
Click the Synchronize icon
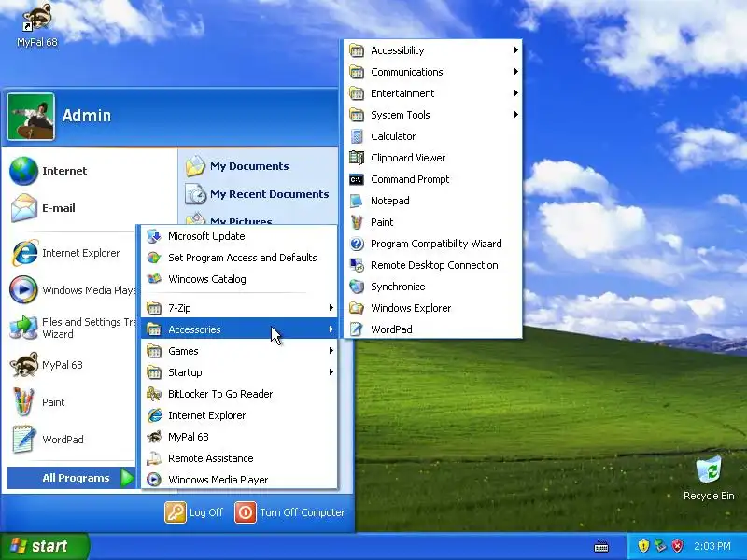(357, 287)
